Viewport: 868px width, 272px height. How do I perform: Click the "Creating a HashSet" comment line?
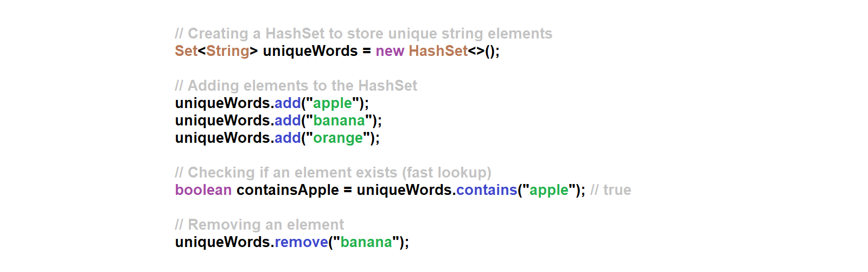[363, 34]
